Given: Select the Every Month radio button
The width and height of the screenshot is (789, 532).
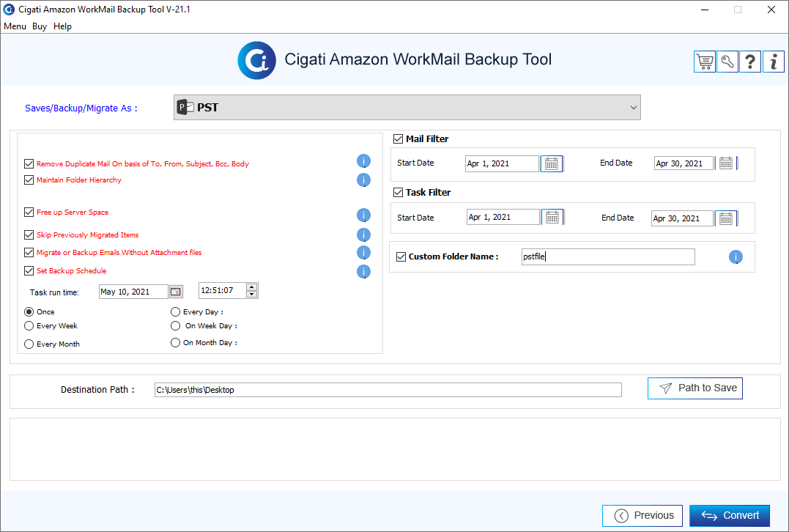Looking at the screenshot, I should (29, 344).
